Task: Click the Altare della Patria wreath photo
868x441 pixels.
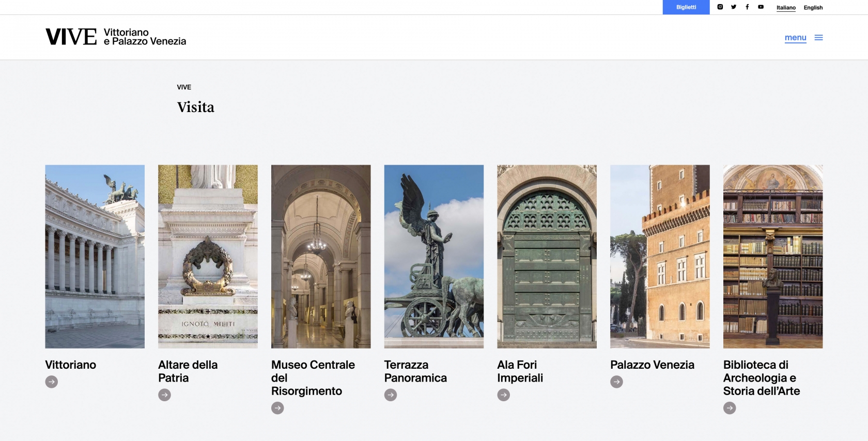Action: click(208, 257)
